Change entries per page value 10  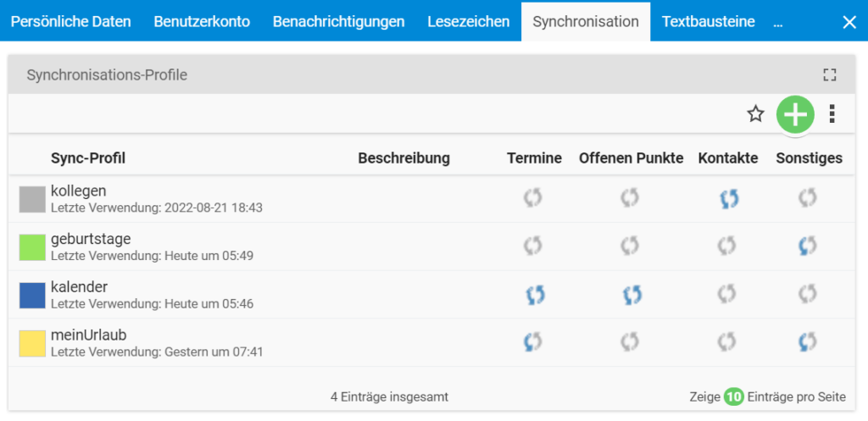coord(734,396)
